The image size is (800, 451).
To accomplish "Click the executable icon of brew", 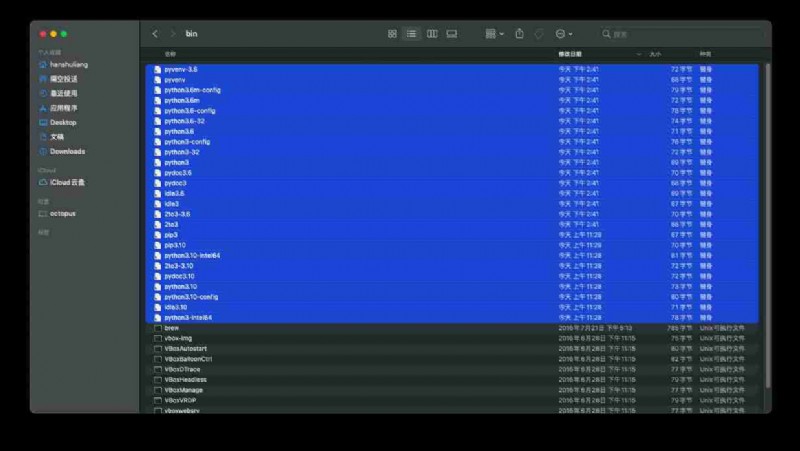I will [x=158, y=328].
